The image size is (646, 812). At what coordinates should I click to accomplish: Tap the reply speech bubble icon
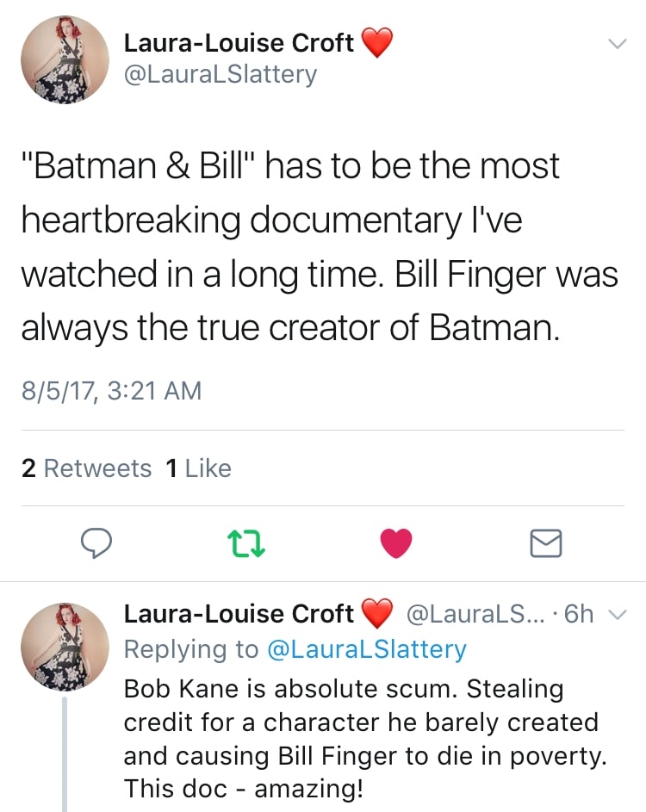(98, 542)
